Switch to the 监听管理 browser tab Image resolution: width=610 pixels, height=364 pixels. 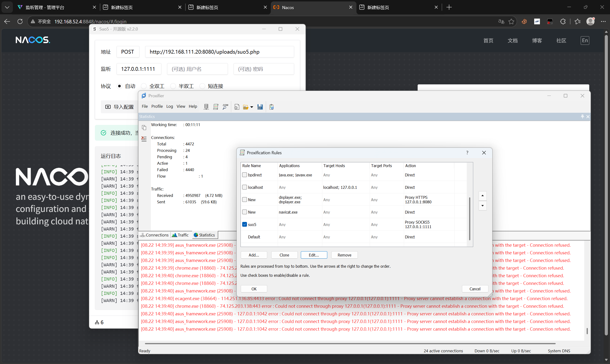57,7
